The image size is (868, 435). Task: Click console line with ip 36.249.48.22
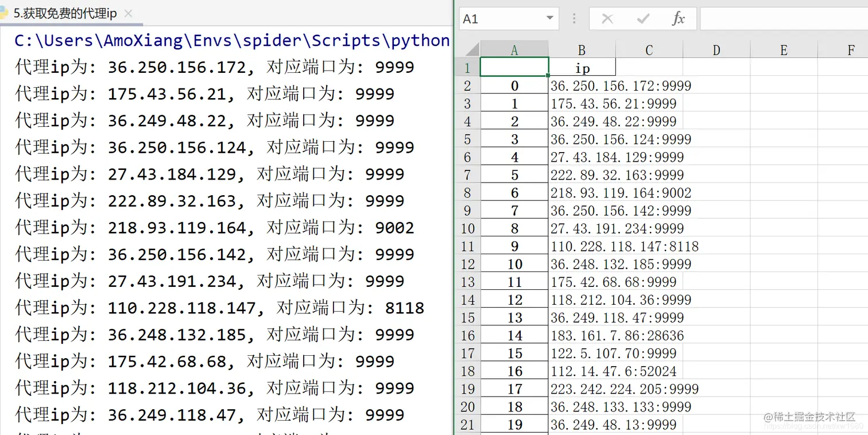pos(204,121)
